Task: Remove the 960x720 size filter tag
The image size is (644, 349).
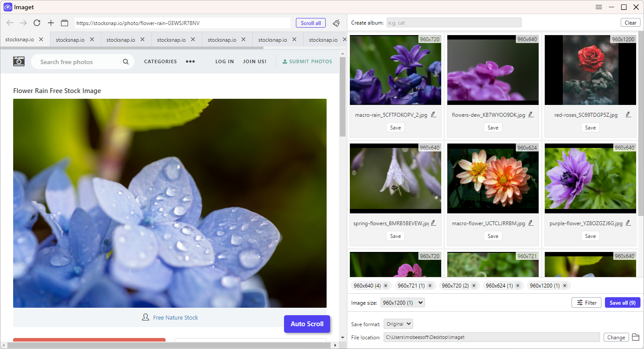Action: [474, 285]
